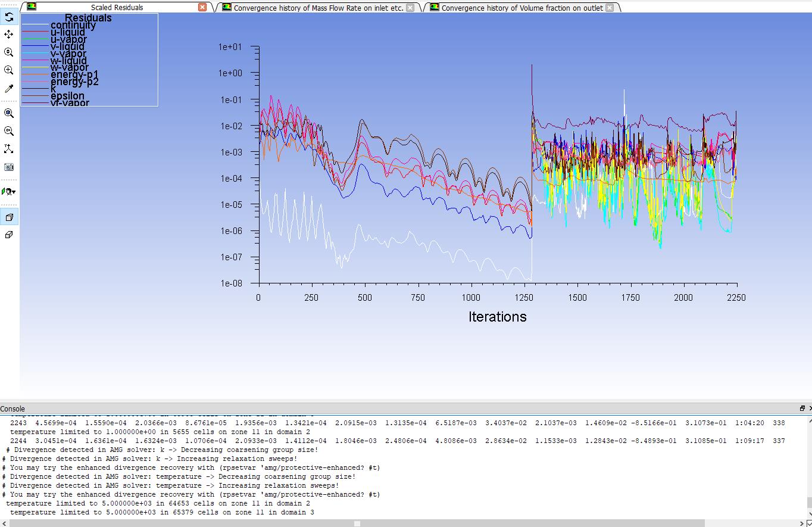Image resolution: width=812 pixels, height=527 pixels.
Task: Click the axis triad orientation icon
Action: (9, 149)
